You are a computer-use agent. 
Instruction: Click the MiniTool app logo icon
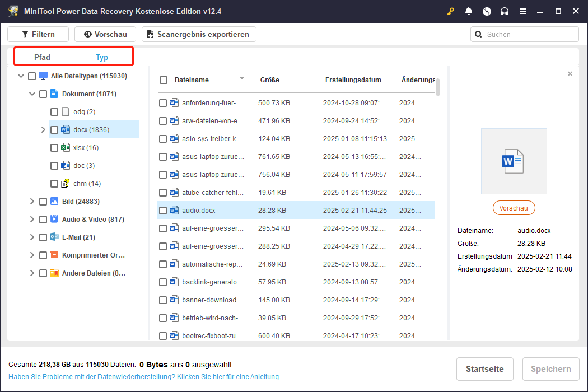tap(13, 11)
